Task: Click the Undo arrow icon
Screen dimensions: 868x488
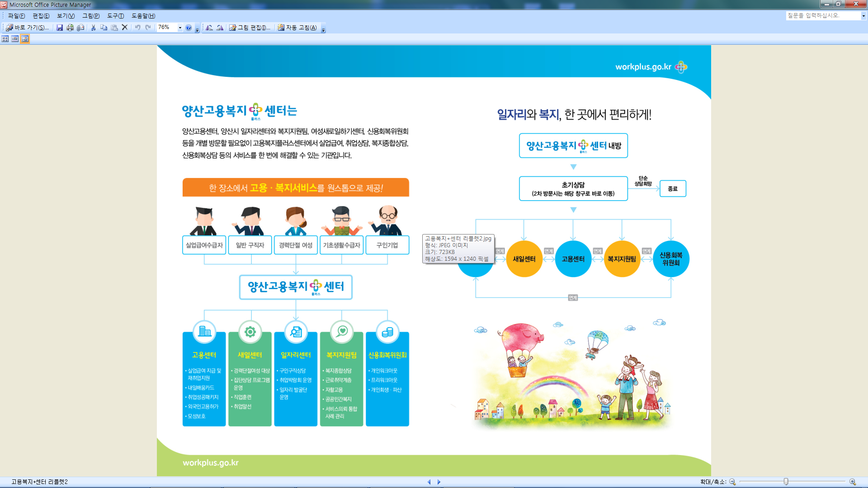Action: pos(137,28)
